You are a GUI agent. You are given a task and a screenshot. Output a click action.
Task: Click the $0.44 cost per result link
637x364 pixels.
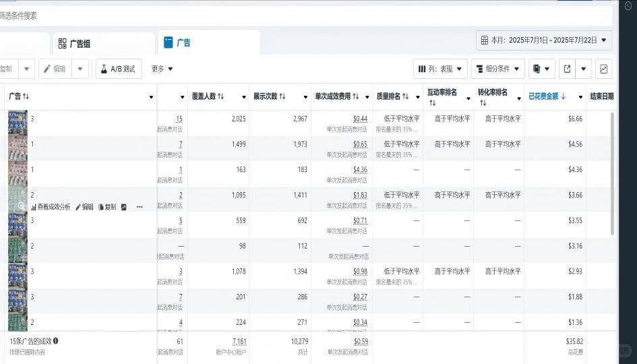(x=360, y=119)
